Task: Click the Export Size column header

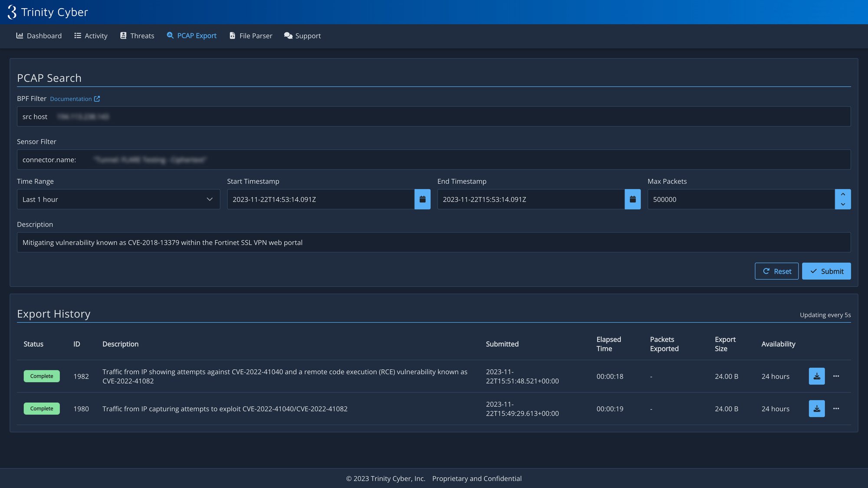Action: tap(725, 344)
